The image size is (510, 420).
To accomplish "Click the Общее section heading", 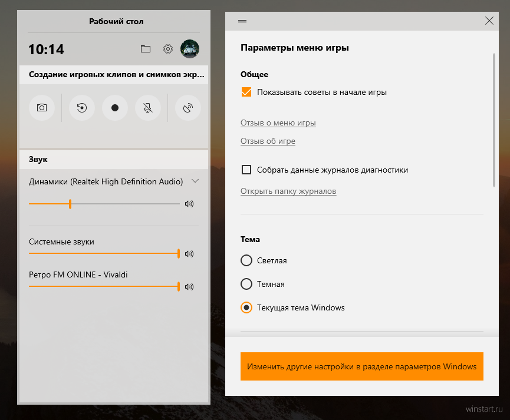I will point(254,74).
